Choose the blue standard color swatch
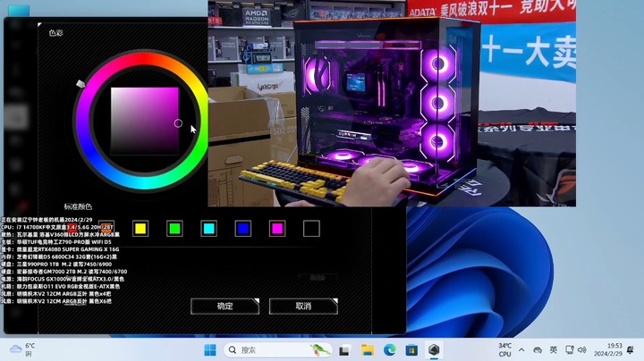This screenshot has height=361, width=644. click(x=242, y=229)
